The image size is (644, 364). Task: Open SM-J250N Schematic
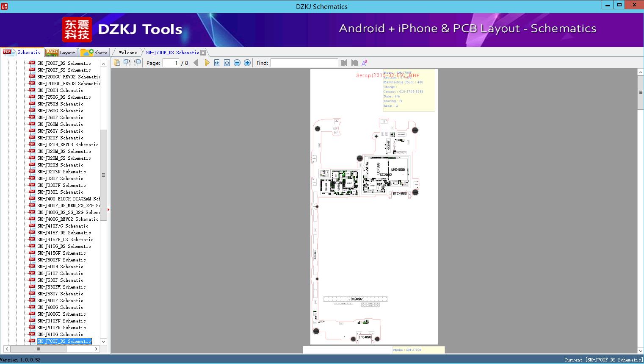coord(60,104)
